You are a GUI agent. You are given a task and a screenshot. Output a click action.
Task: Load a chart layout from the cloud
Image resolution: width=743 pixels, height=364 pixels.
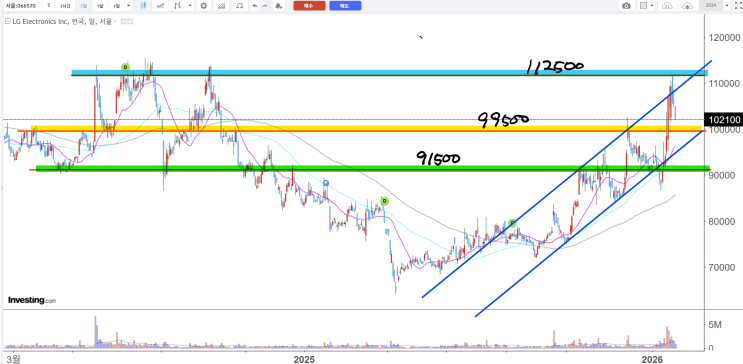pyautogui.click(x=667, y=6)
